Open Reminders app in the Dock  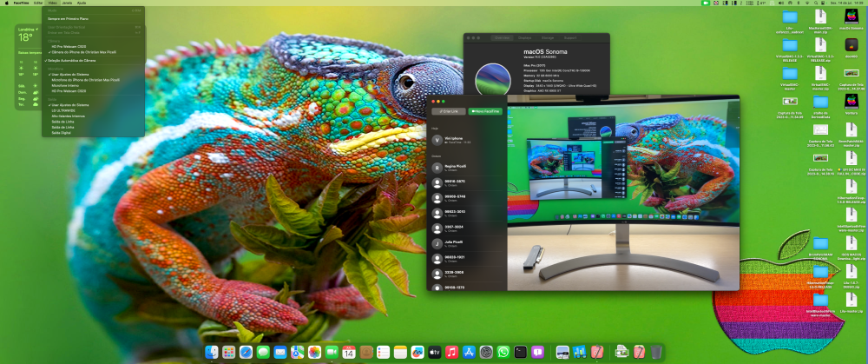(383, 352)
